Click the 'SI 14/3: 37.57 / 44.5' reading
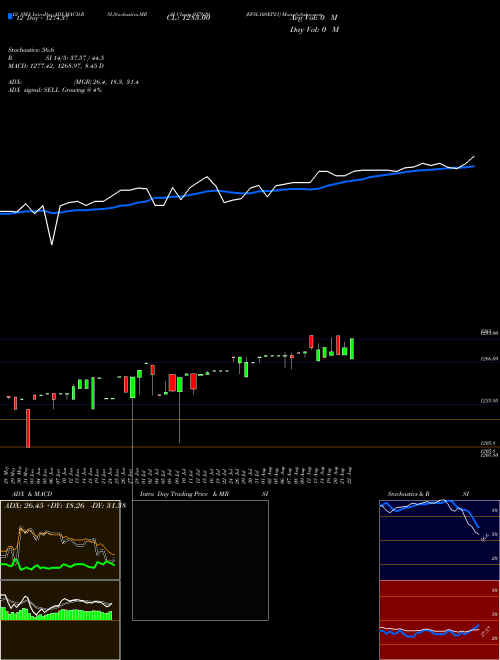The height and width of the screenshot is (660, 500). click(75, 58)
